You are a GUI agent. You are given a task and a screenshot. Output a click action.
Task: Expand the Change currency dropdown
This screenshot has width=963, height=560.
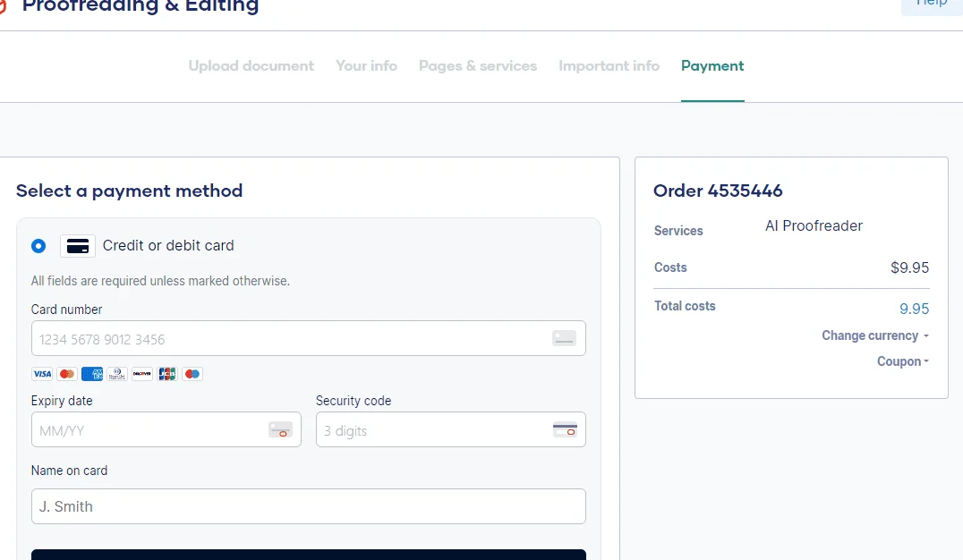pos(875,335)
